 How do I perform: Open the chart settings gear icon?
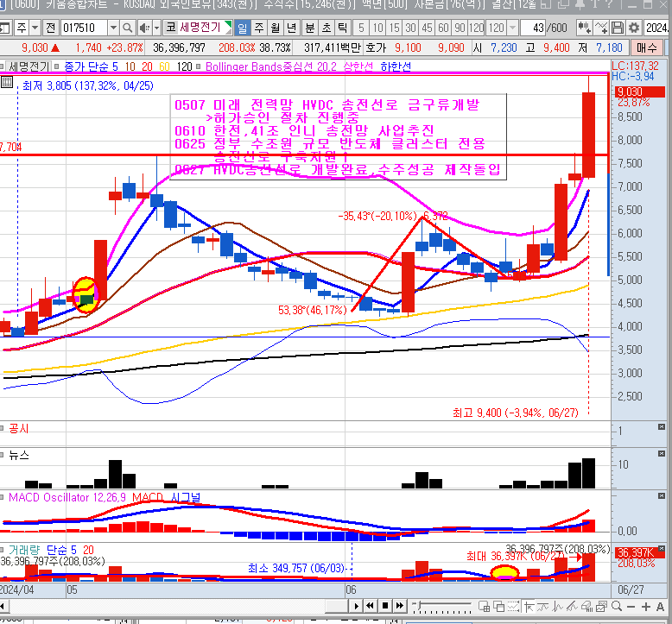point(634,28)
